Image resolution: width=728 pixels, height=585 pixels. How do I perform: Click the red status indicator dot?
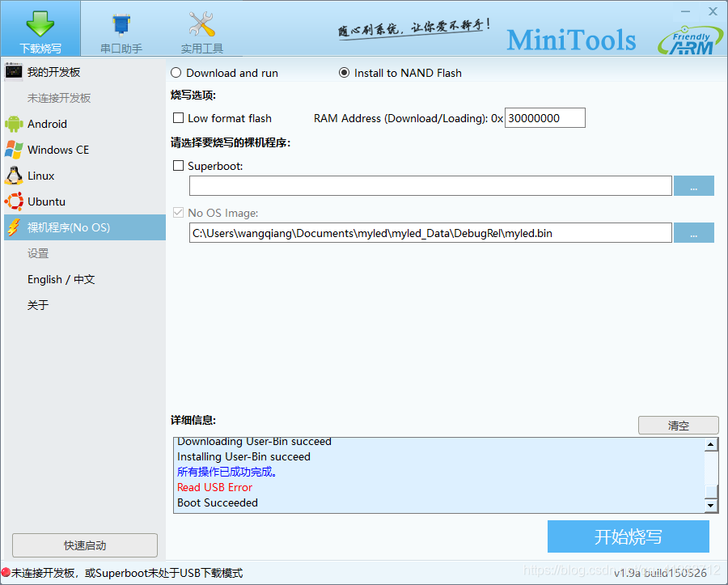pos(6,573)
